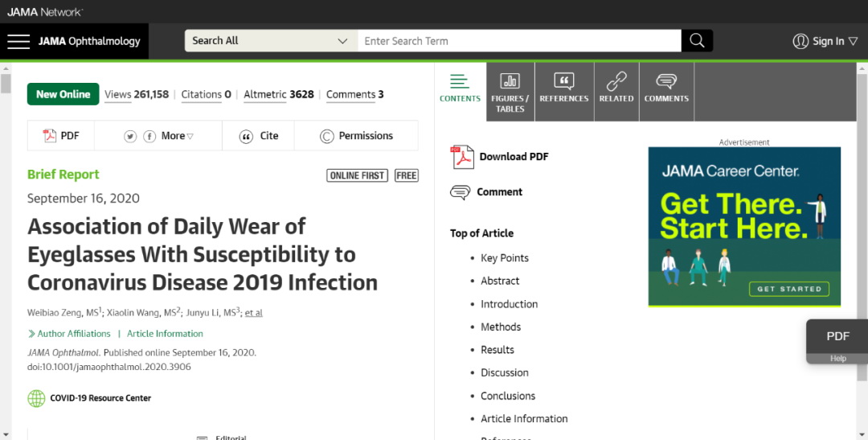The width and height of the screenshot is (868, 440).
Task: Expand the et al author list
Action: click(253, 313)
